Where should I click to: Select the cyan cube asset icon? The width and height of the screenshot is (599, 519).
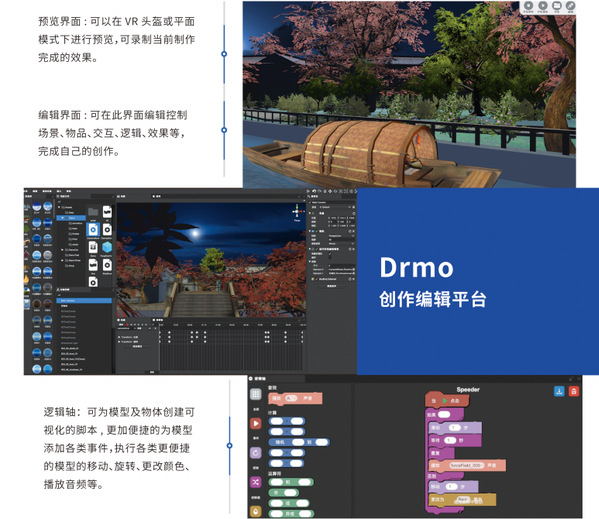(x=107, y=247)
